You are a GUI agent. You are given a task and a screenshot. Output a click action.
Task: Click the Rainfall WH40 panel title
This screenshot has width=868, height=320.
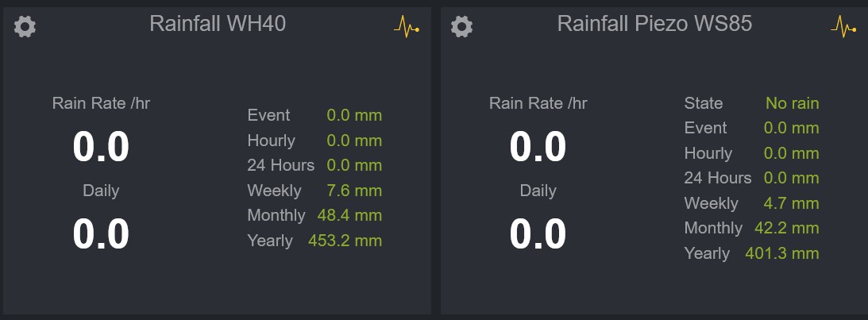(218, 24)
